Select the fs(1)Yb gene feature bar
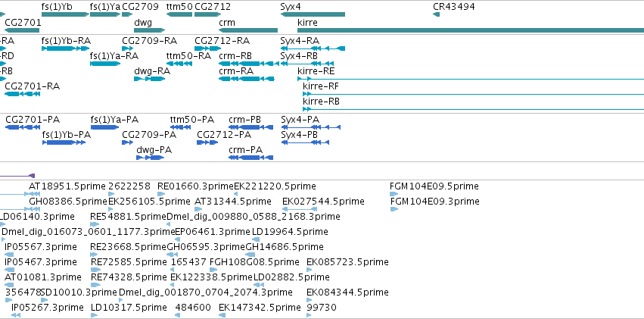Image resolution: width=644 pixels, height=319 pixels. pyautogui.click(x=65, y=14)
